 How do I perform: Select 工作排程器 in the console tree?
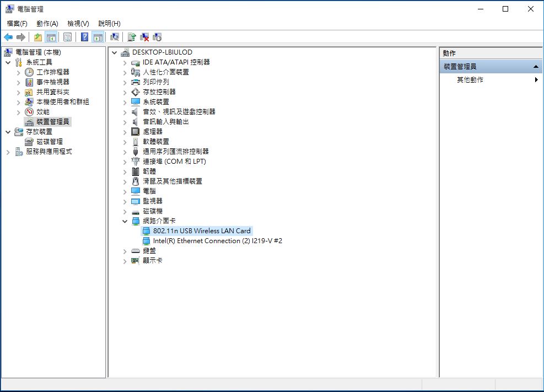pos(53,72)
